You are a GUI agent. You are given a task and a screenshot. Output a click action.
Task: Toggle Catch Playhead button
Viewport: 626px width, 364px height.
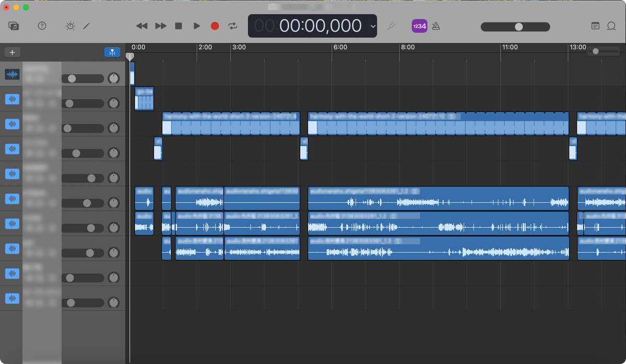(112, 52)
